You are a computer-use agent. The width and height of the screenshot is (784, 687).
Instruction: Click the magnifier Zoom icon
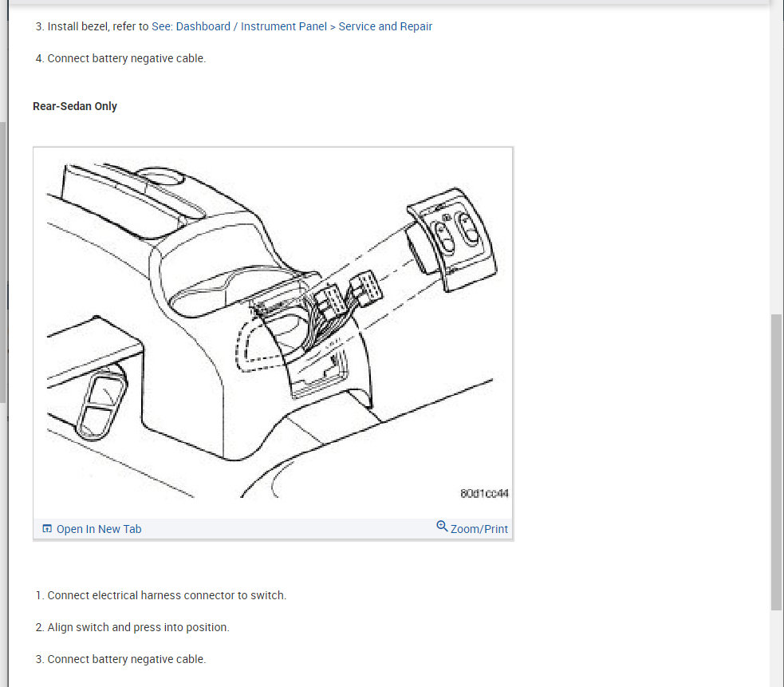click(442, 527)
